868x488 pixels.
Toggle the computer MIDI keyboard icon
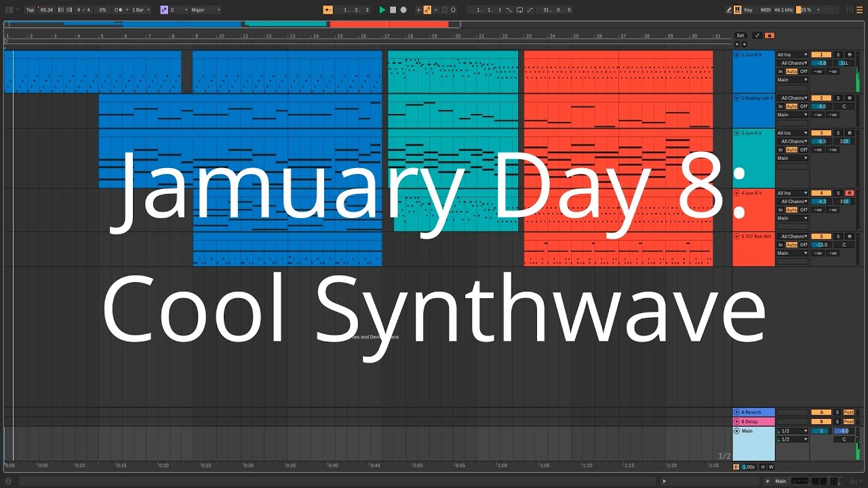738,10
